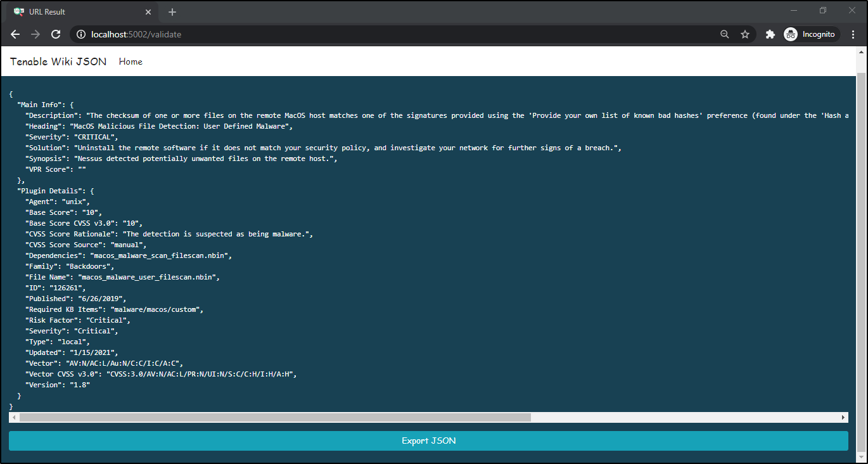Image resolution: width=868 pixels, height=464 pixels.
Task: Click the "Synopsis" line text
Action: 181,158
